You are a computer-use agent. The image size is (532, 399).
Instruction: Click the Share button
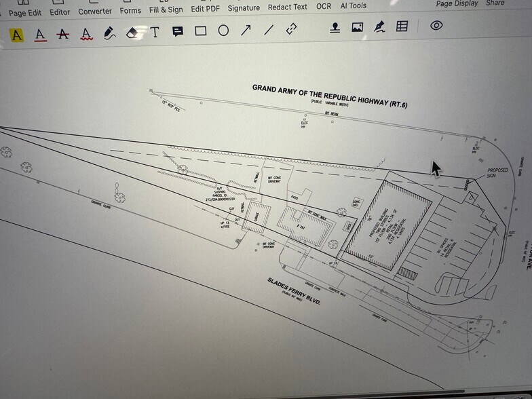pyautogui.click(x=495, y=3)
